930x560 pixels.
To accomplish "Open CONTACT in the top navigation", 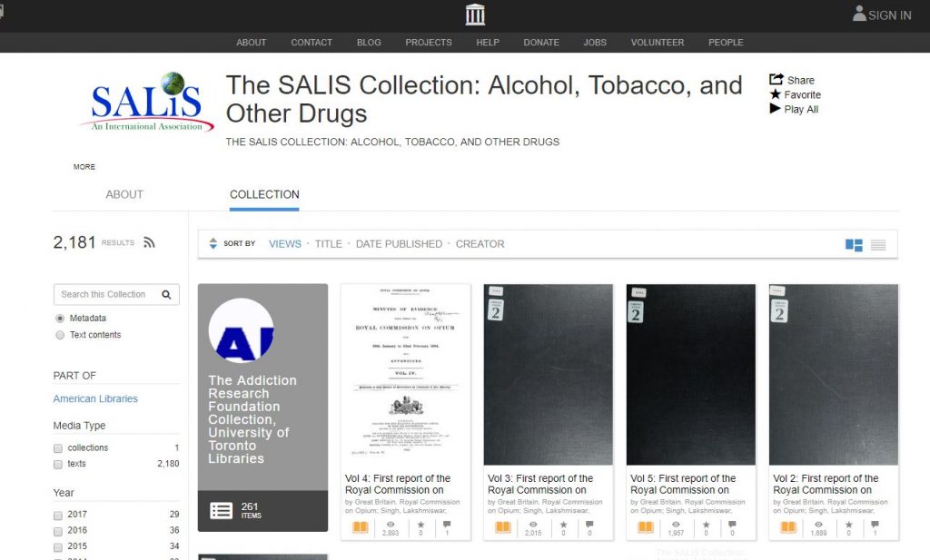I will point(312,42).
